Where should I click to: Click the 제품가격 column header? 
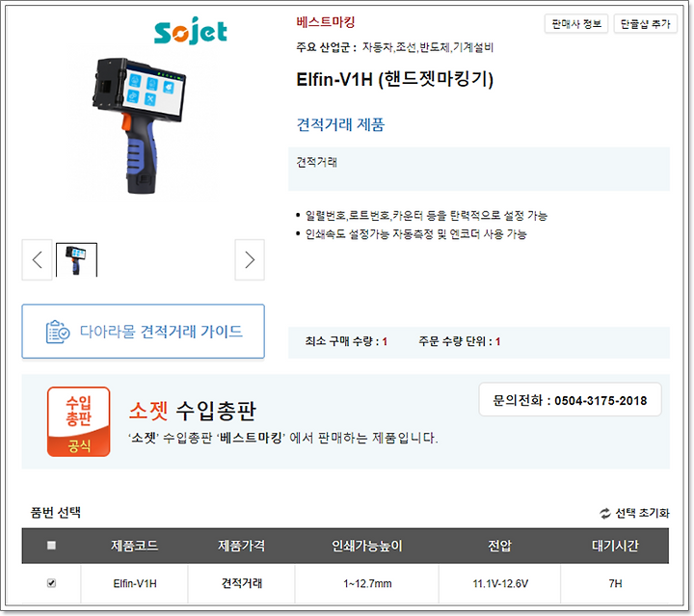coord(241,546)
